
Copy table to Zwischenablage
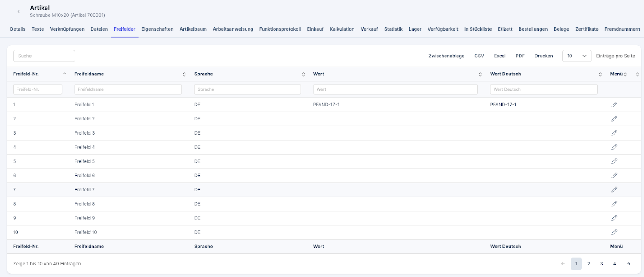[x=446, y=56]
